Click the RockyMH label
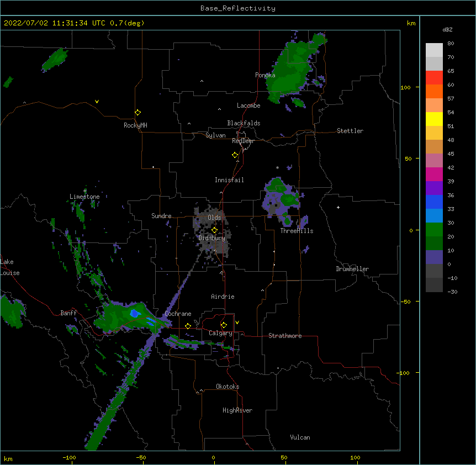Screen dimensions: 476x465 coord(135,125)
